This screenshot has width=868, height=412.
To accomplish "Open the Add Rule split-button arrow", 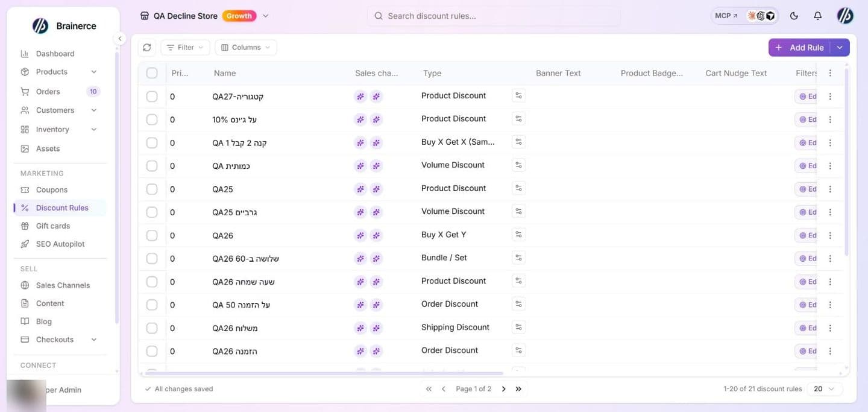I will point(840,48).
